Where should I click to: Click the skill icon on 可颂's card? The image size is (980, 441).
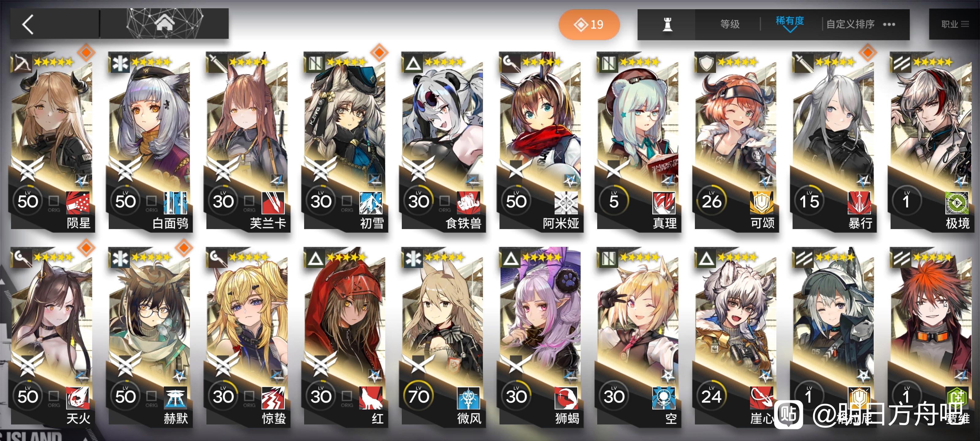click(x=762, y=203)
